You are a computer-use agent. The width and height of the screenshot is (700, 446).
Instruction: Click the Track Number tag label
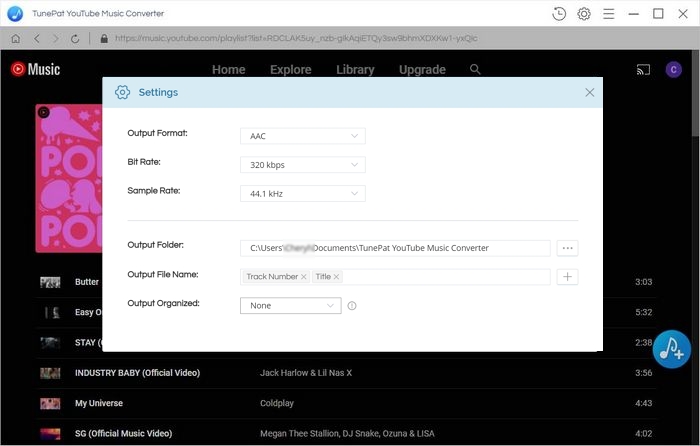[272, 277]
